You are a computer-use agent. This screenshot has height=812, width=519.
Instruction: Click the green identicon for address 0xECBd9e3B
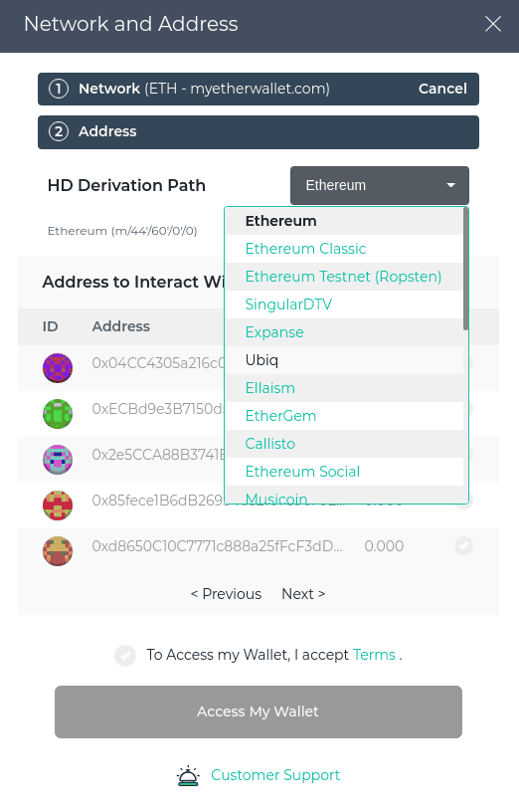pos(58,414)
